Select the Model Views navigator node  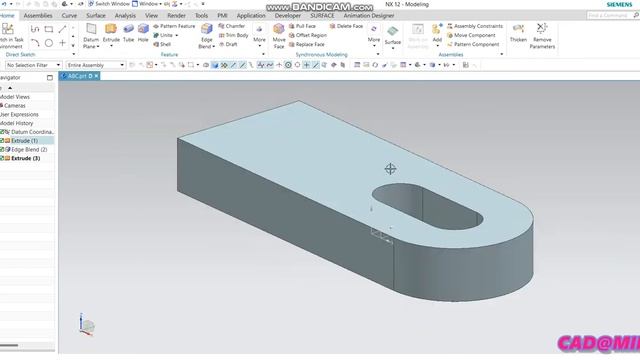[15, 97]
